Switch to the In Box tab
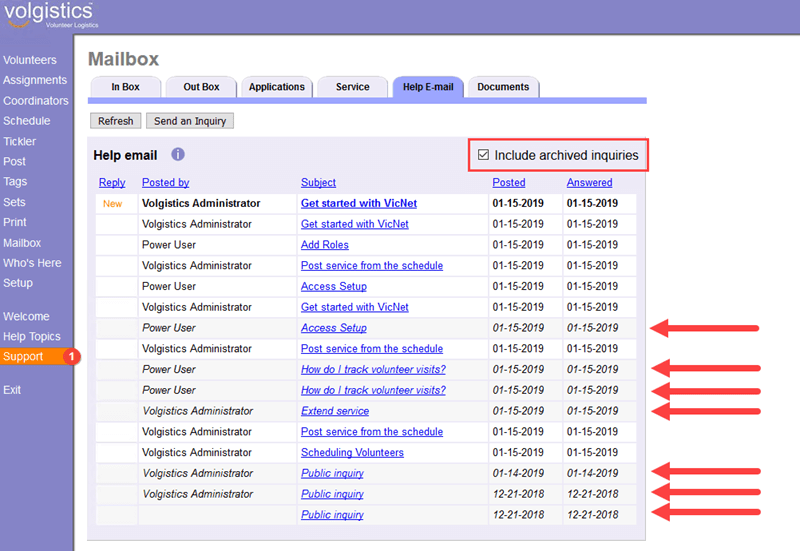Screen dimensions: 800x551 coord(126,87)
